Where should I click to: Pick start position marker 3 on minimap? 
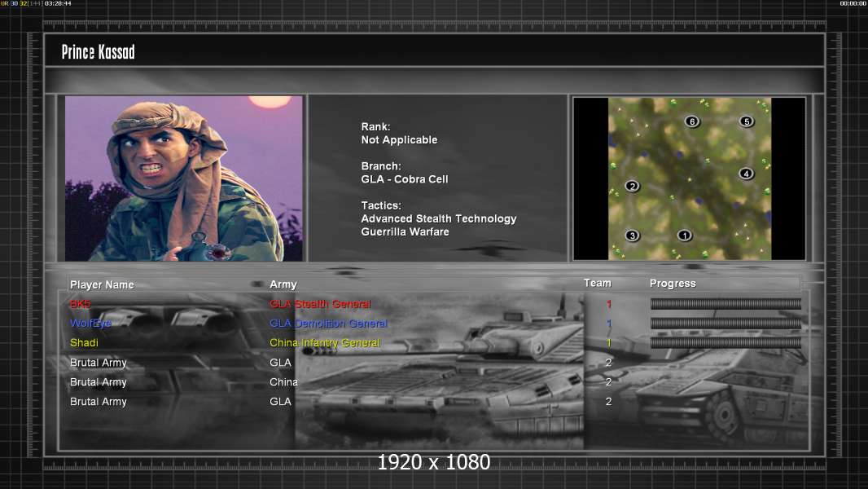pos(632,236)
